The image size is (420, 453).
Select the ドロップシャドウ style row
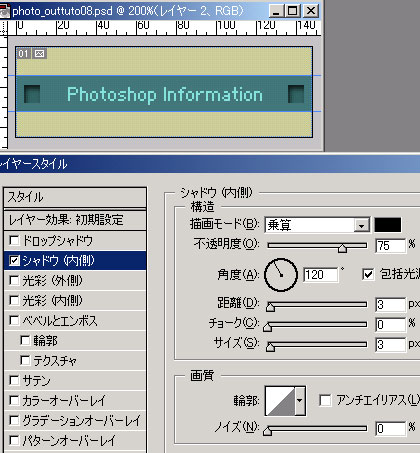(75, 240)
